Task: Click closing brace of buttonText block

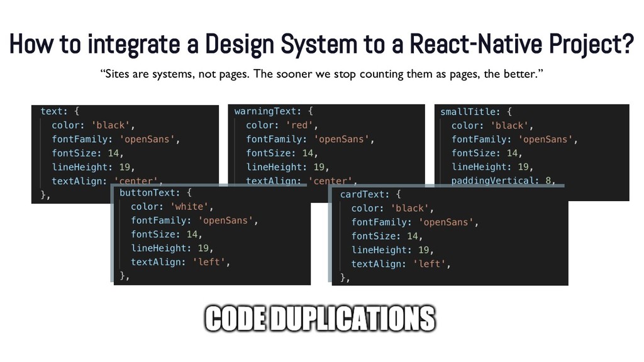Action: (x=125, y=276)
